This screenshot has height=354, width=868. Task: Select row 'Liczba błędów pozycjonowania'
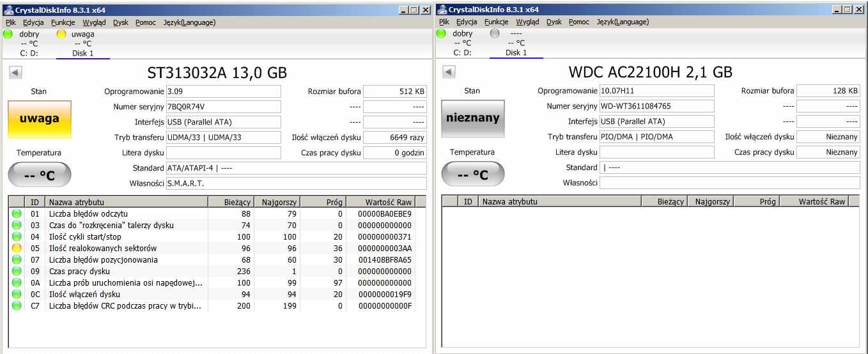point(212,259)
